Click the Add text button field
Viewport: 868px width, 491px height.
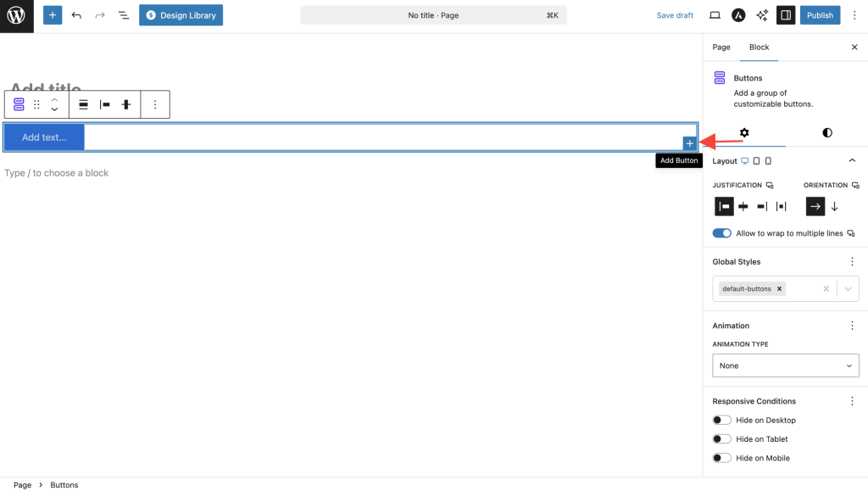coord(44,137)
